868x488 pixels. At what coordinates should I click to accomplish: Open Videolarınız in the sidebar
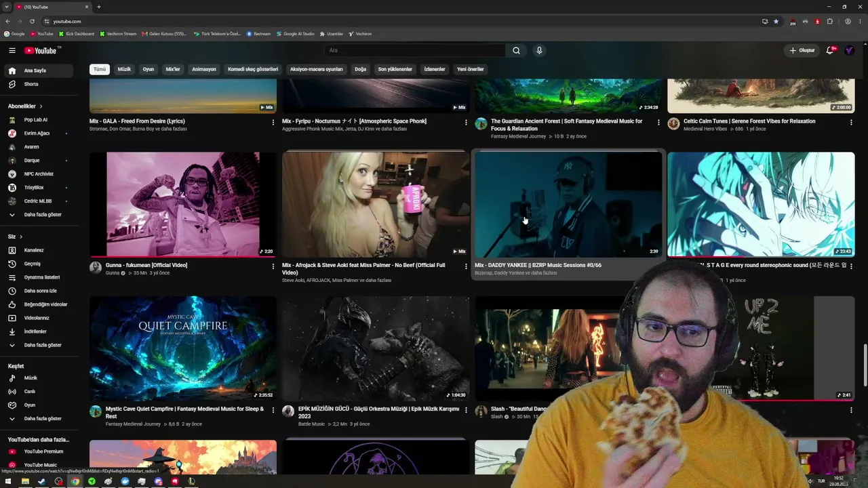tap(37, 318)
